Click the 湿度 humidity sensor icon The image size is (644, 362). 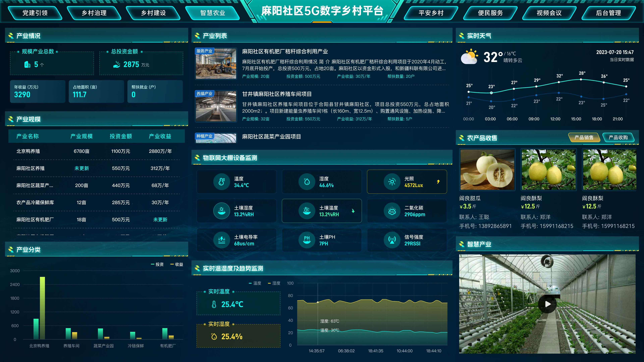pos(307,182)
